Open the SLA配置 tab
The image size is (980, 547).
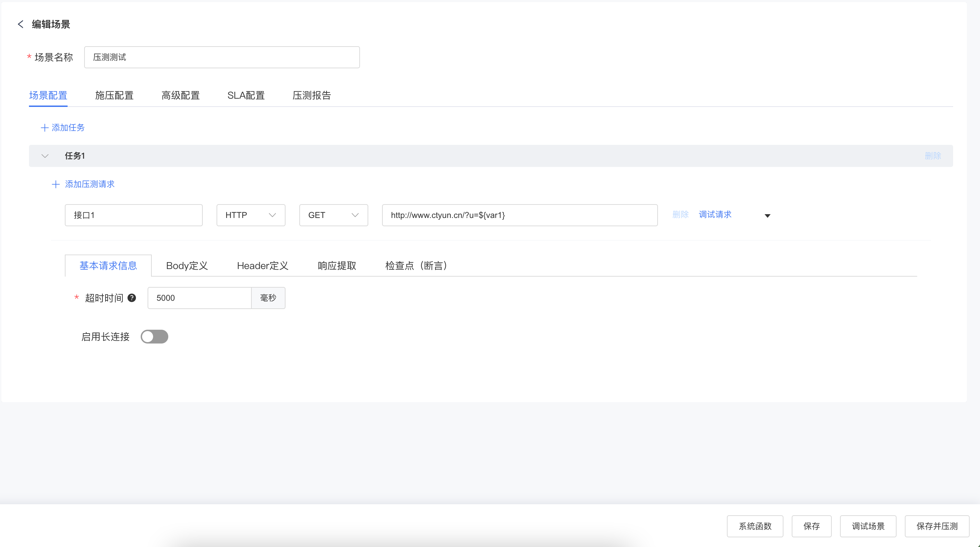click(246, 96)
